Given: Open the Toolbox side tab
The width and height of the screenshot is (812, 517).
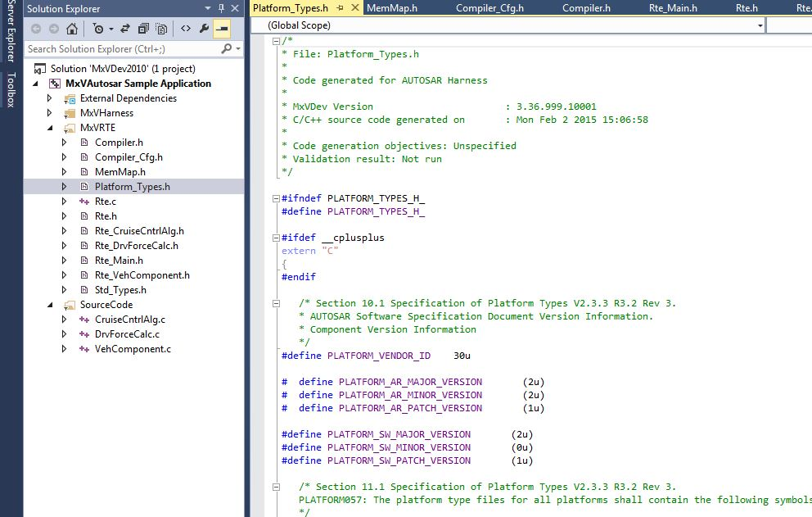Looking at the screenshot, I should tap(11, 89).
